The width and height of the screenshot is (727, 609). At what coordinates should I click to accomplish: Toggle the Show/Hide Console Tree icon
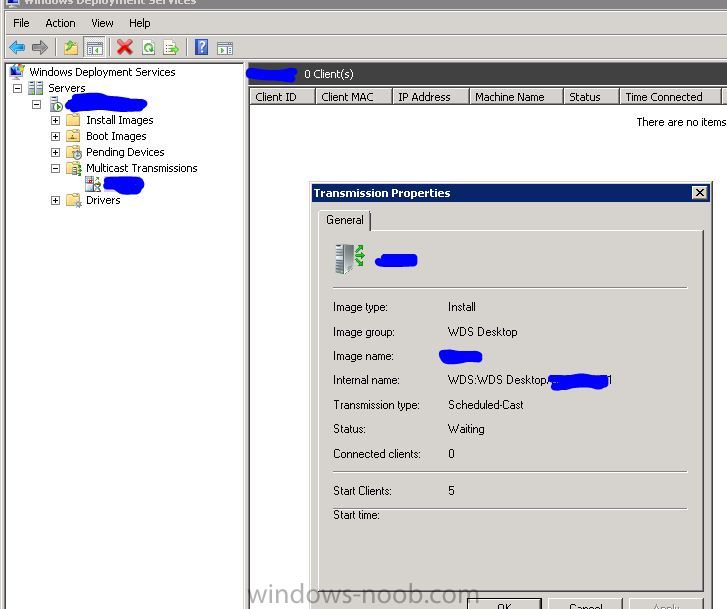pos(95,48)
